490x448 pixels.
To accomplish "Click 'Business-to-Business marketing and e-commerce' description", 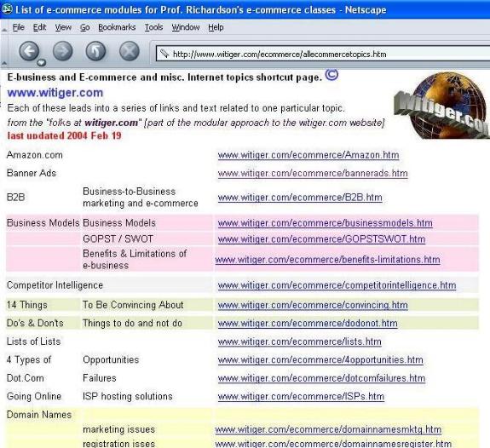I will tap(141, 198).
